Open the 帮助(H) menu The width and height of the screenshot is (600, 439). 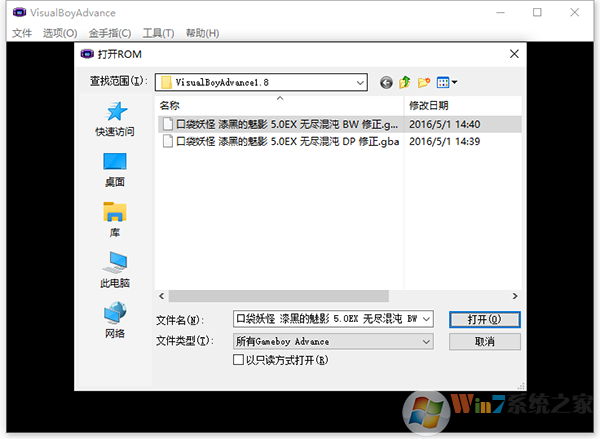pos(202,33)
